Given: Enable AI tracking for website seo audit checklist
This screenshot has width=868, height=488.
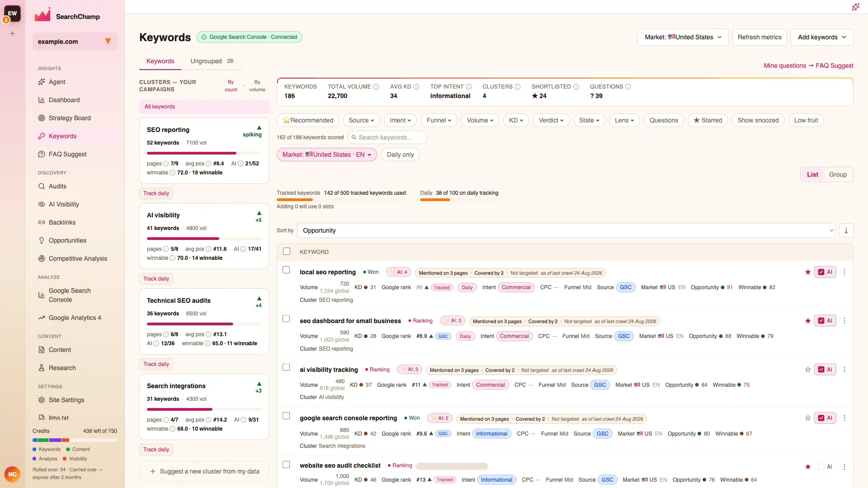Looking at the screenshot, I should [x=825, y=467].
